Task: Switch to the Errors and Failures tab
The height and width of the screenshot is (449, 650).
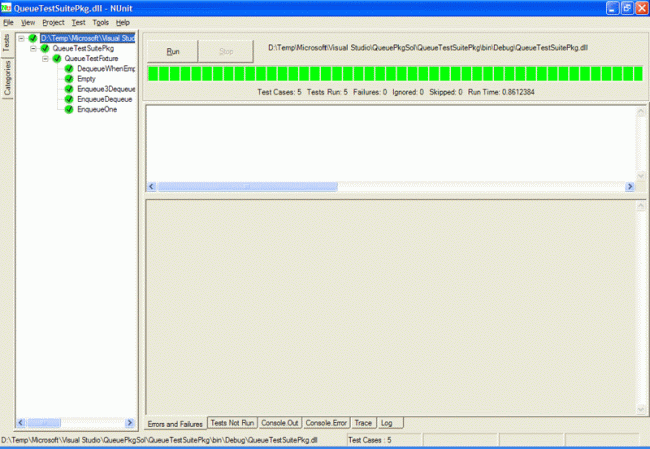Action: pos(175,424)
